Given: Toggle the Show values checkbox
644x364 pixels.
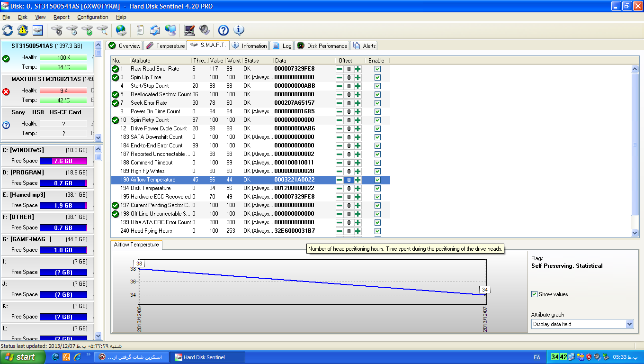Looking at the screenshot, I should tap(535, 294).
